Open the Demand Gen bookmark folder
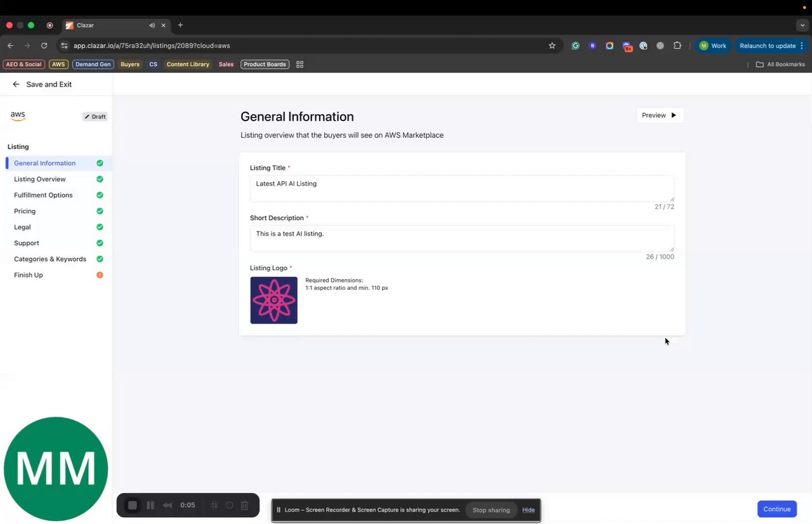This screenshot has height=524, width=812. pos(93,64)
